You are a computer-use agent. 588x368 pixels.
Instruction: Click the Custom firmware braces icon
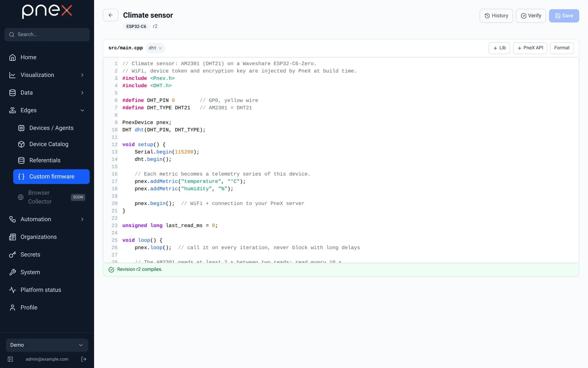point(21,177)
